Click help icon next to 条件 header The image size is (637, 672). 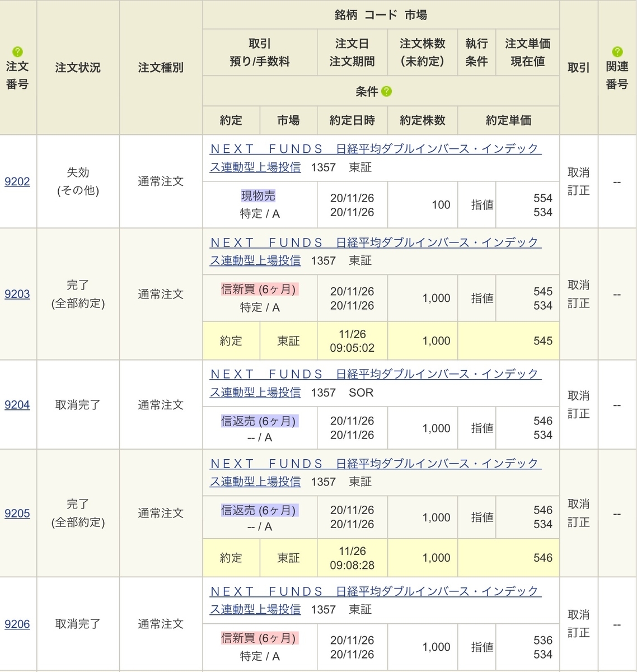[387, 91]
